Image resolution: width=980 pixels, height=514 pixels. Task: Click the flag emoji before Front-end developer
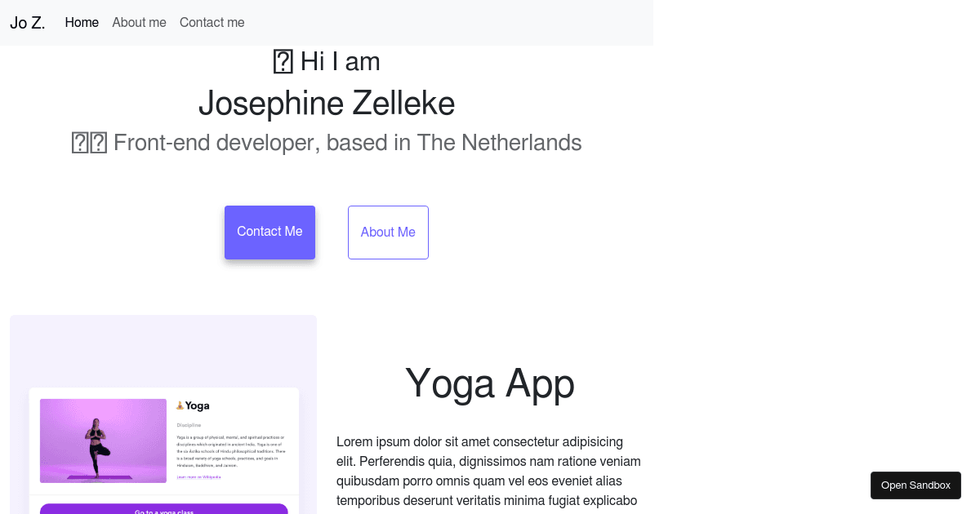point(90,143)
